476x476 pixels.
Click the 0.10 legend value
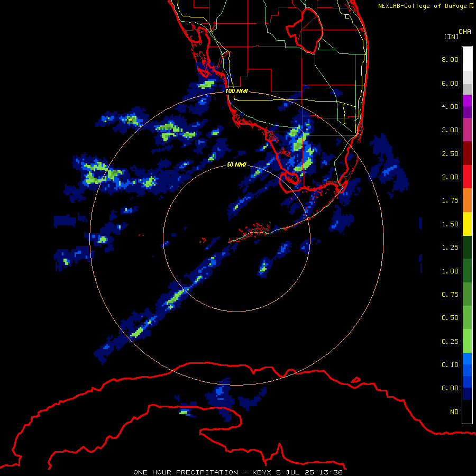[x=450, y=365]
